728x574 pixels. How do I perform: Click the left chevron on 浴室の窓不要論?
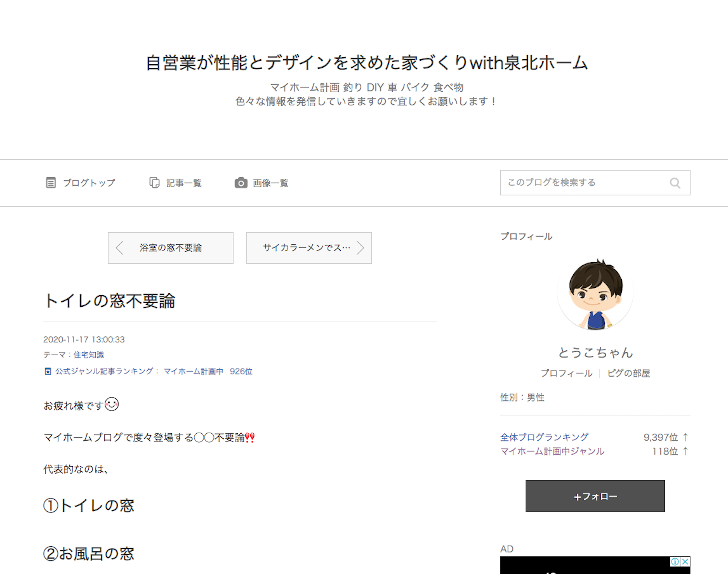[120, 248]
